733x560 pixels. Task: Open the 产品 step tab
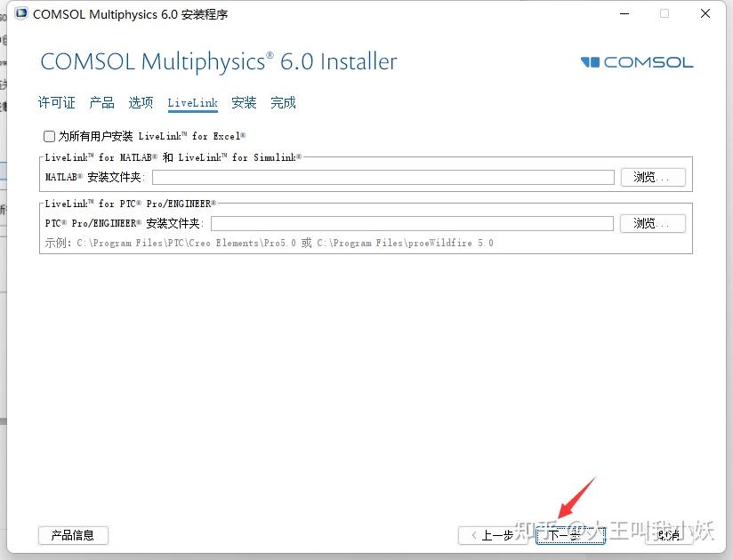(x=102, y=102)
